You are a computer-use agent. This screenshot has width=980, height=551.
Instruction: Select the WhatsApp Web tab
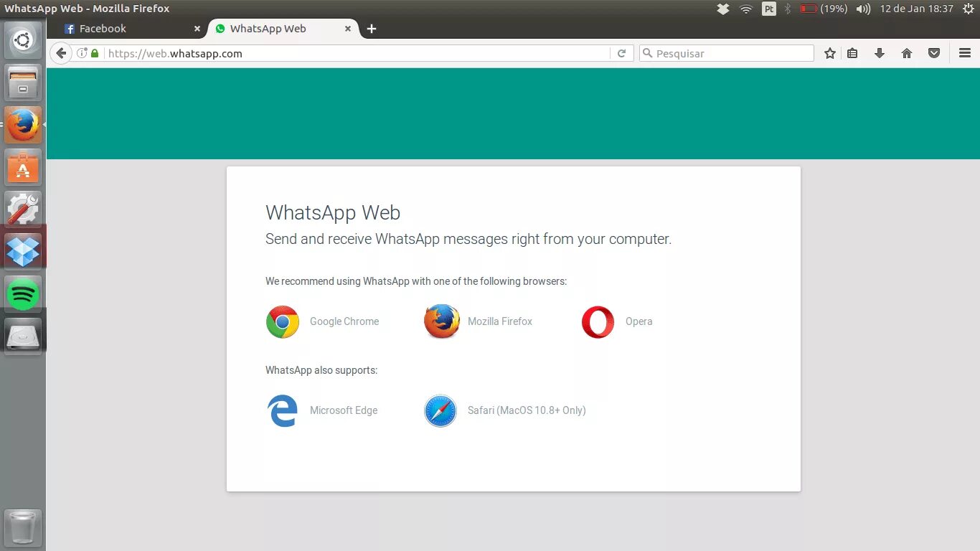click(x=283, y=29)
